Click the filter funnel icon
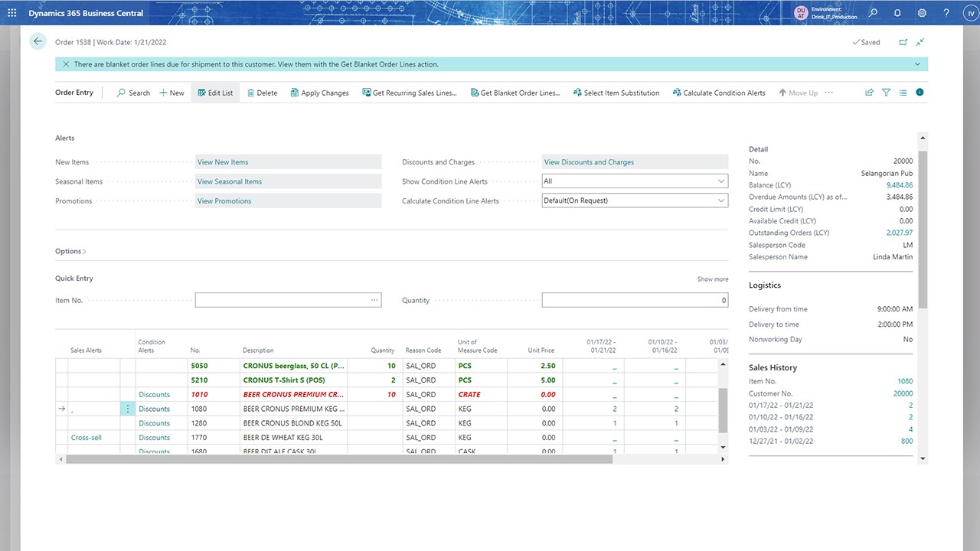This screenshot has width=980, height=551. tap(886, 93)
